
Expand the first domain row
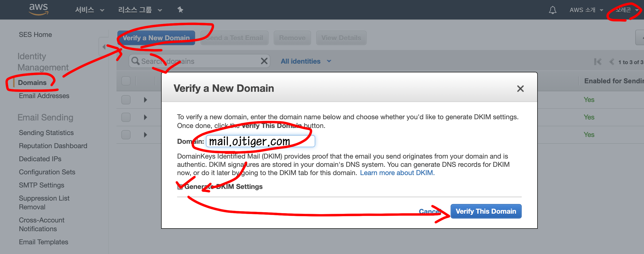[146, 100]
